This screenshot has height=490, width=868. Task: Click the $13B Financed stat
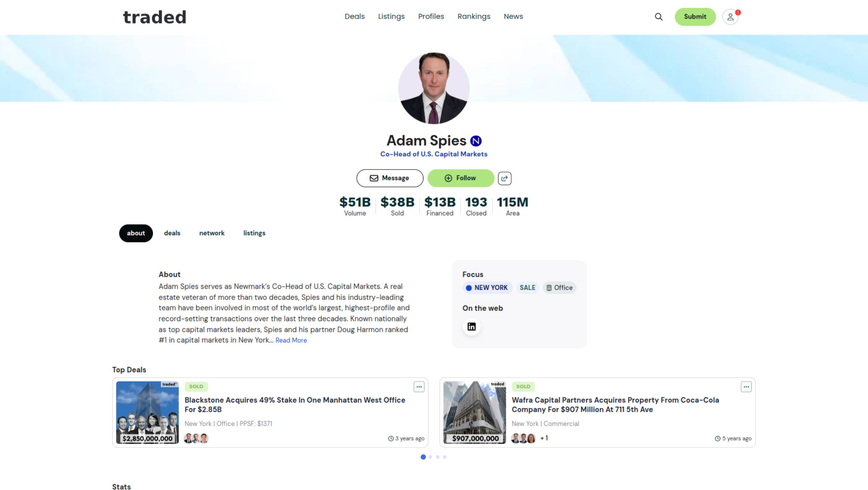(x=440, y=206)
